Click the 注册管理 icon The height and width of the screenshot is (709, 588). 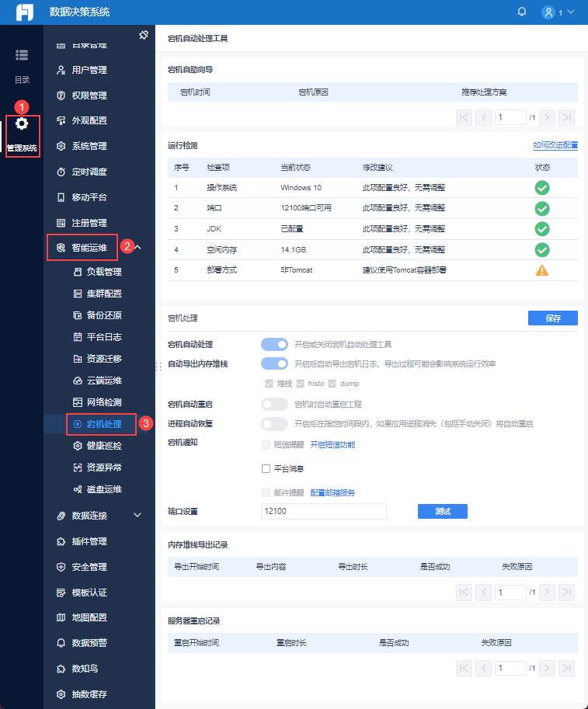(61, 223)
